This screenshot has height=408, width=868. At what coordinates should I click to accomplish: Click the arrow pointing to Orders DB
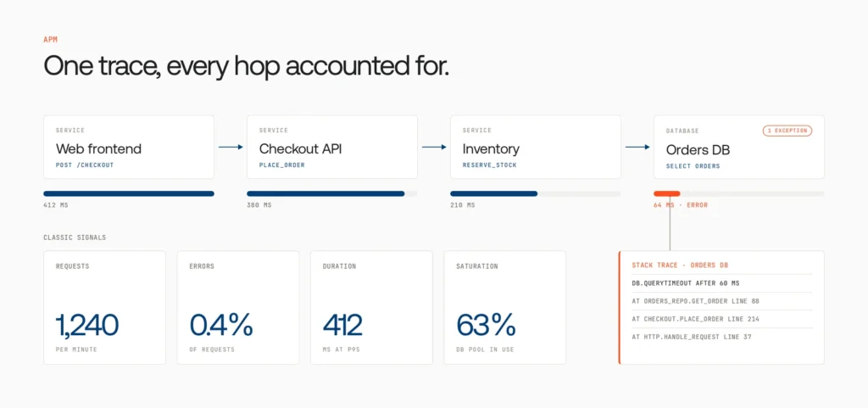point(637,147)
